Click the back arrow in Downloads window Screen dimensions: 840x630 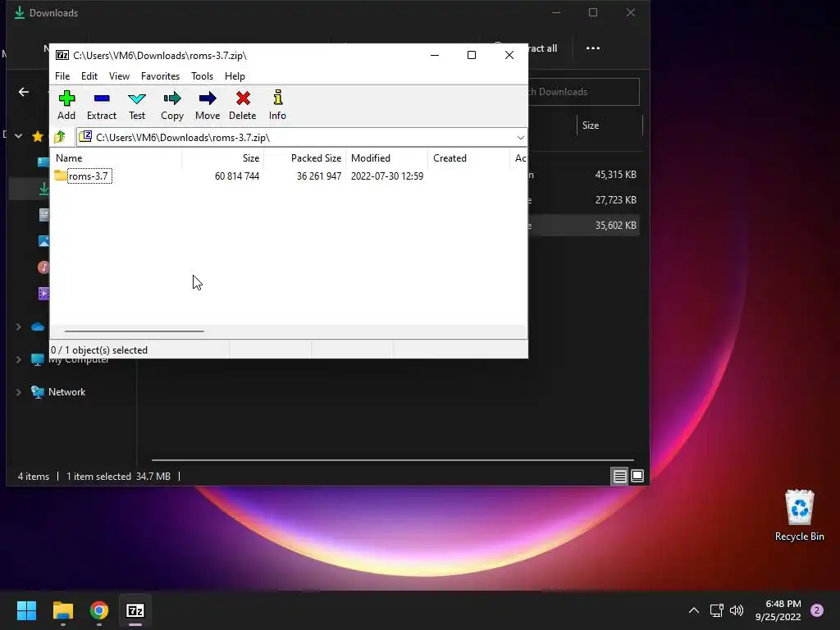coord(24,92)
